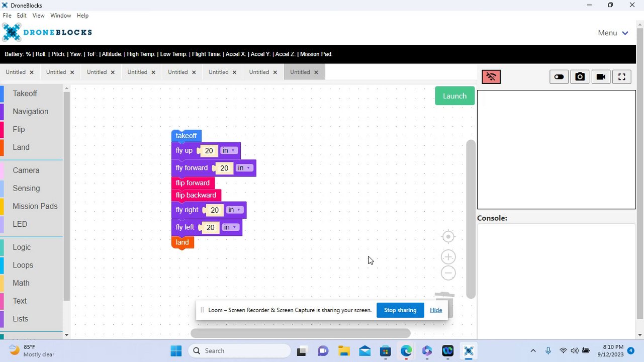Image resolution: width=644 pixels, height=362 pixels.
Task: Click the green Launch button
Action: (x=454, y=96)
